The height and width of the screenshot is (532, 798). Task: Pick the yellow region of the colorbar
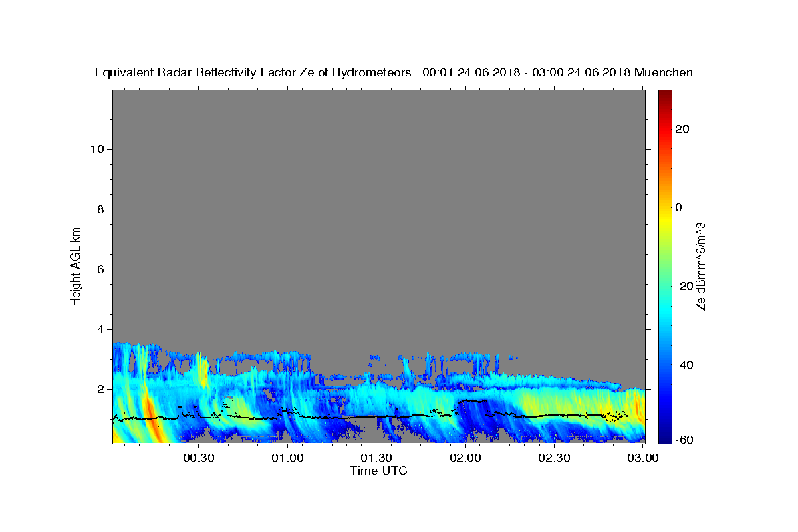664,219
